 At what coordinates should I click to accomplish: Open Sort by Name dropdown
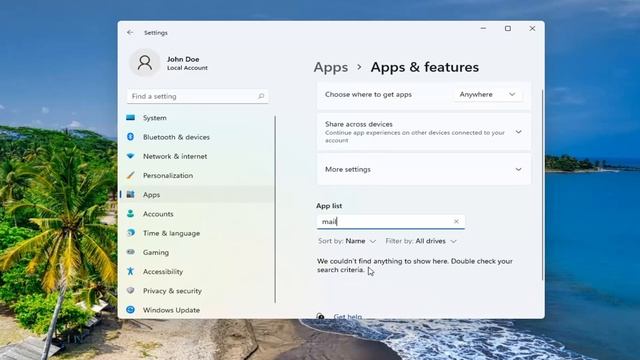pyautogui.click(x=347, y=241)
